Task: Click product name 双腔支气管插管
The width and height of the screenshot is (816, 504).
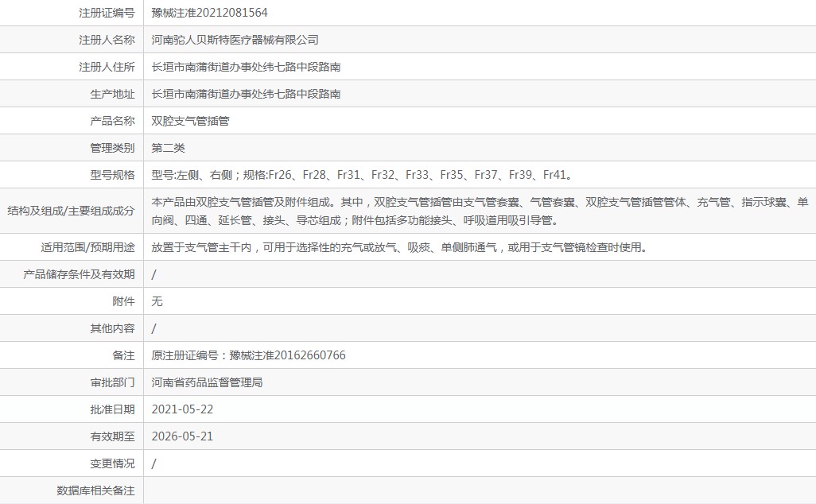Action: [x=190, y=121]
